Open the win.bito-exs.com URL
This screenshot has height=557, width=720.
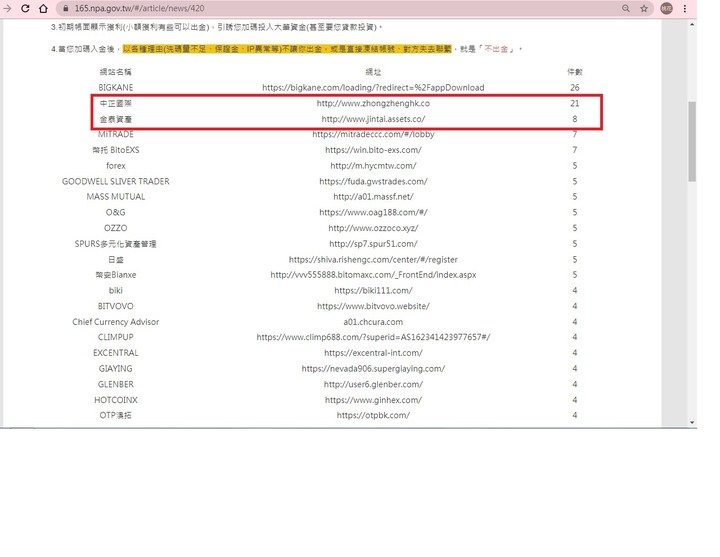tap(373, 150)
